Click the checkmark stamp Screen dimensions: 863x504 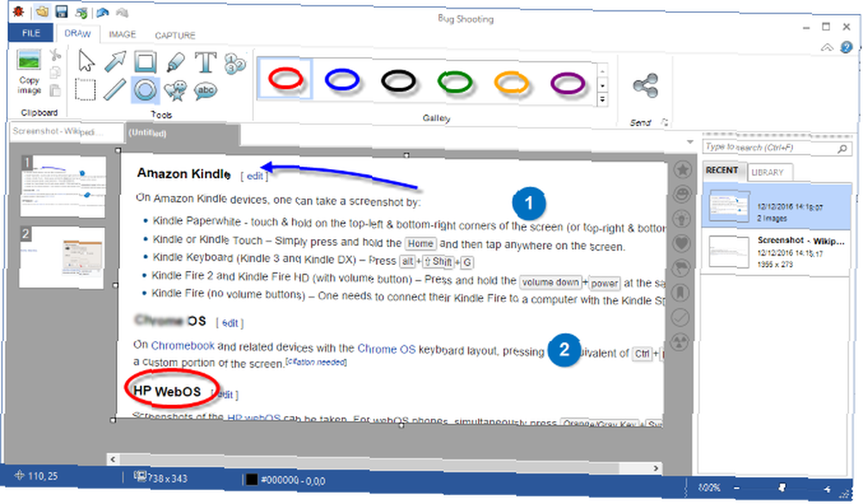click(681, 318)
